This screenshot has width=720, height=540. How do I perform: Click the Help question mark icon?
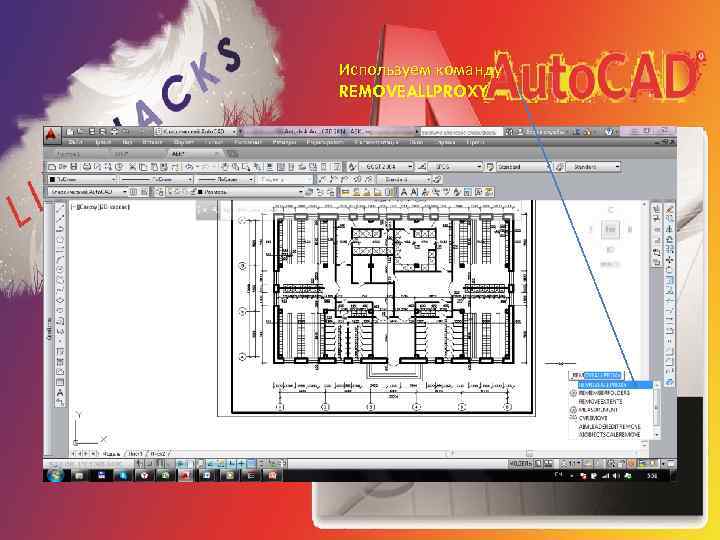(609, 132)
